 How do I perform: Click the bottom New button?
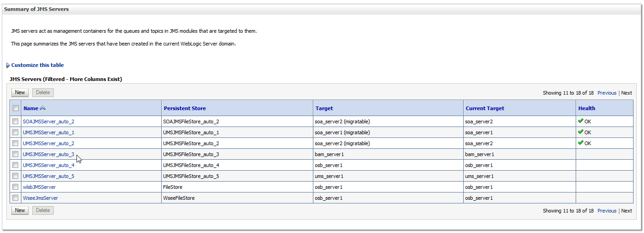(x=20, y=210)
